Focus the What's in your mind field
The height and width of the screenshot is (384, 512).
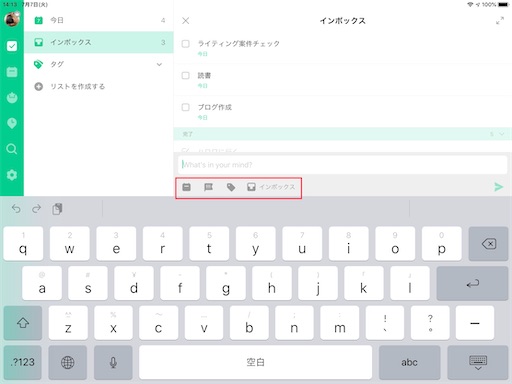tap(343, 165)
